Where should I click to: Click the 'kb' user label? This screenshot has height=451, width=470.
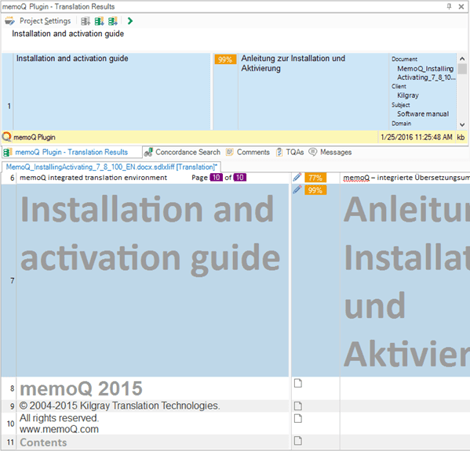461,137
